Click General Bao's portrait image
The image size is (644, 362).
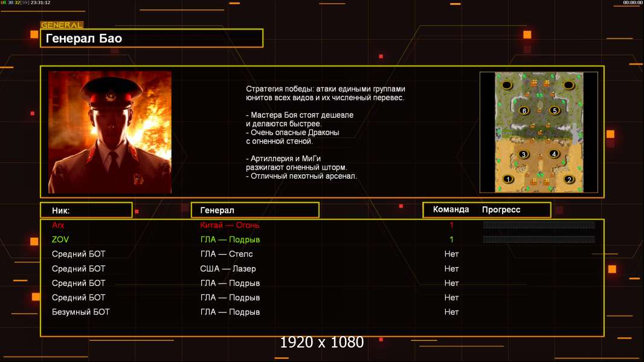coord(110,132)
